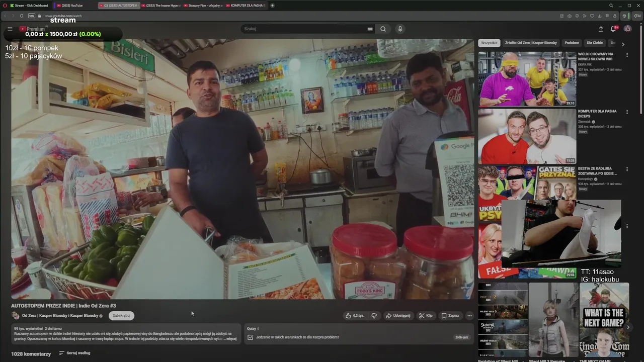
Task: Open more actions three-dot menu under video
Action: pyautogui.click(x=469, y=316)
